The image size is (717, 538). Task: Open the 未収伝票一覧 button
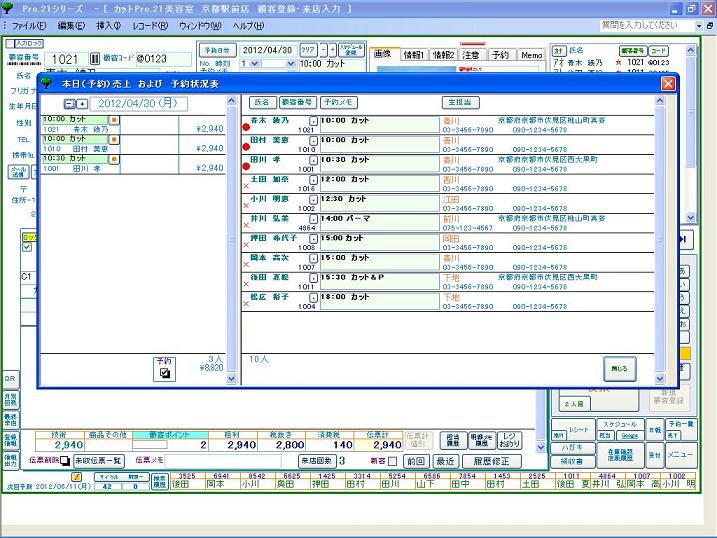[x=98, y=461]
